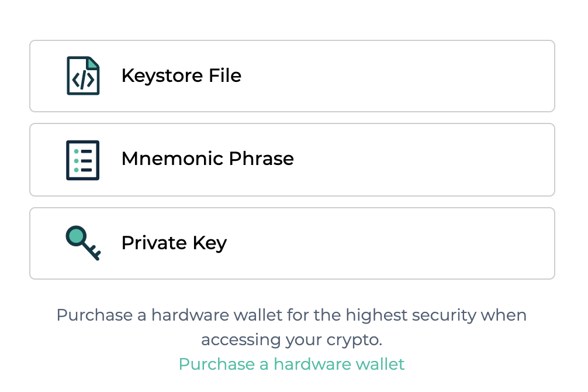Viewport: 588px width, 392px height.
Task: Click the green bullet dots in list icon
Action: 77,161
